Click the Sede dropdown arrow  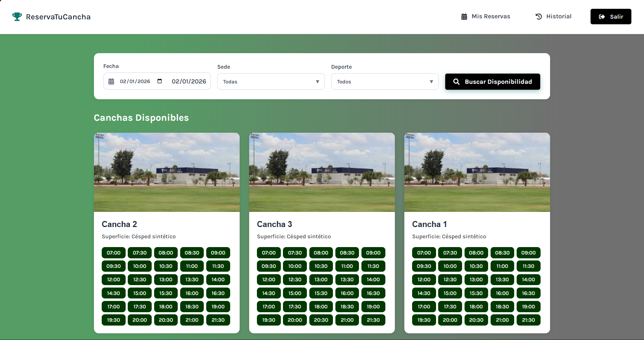click(x=317, y=81)
